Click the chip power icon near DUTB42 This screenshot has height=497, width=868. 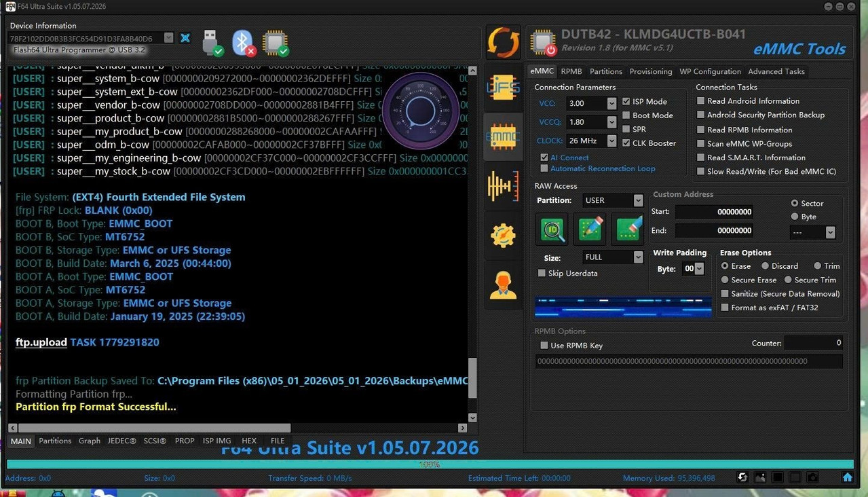click(x=543, y=42)
